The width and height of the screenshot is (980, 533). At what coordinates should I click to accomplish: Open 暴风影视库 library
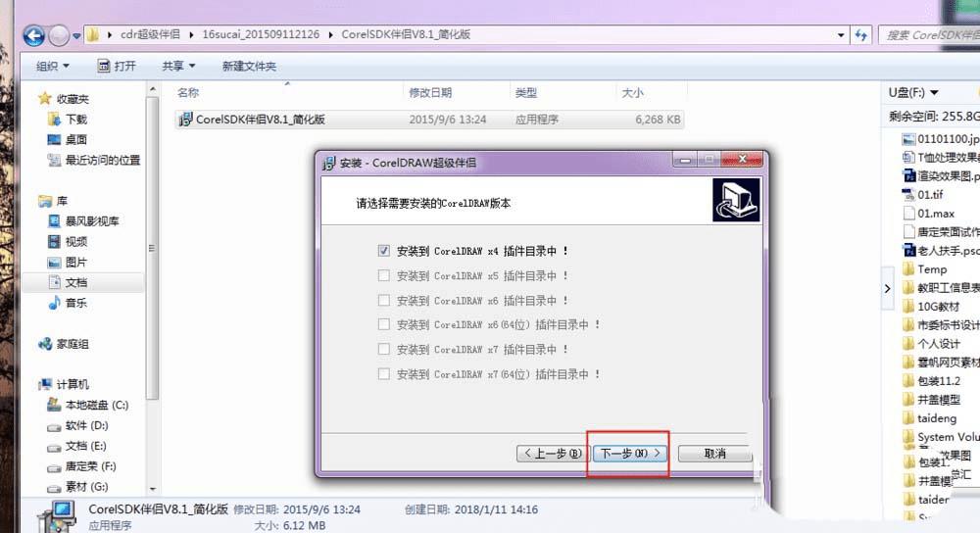click(83, 221)
